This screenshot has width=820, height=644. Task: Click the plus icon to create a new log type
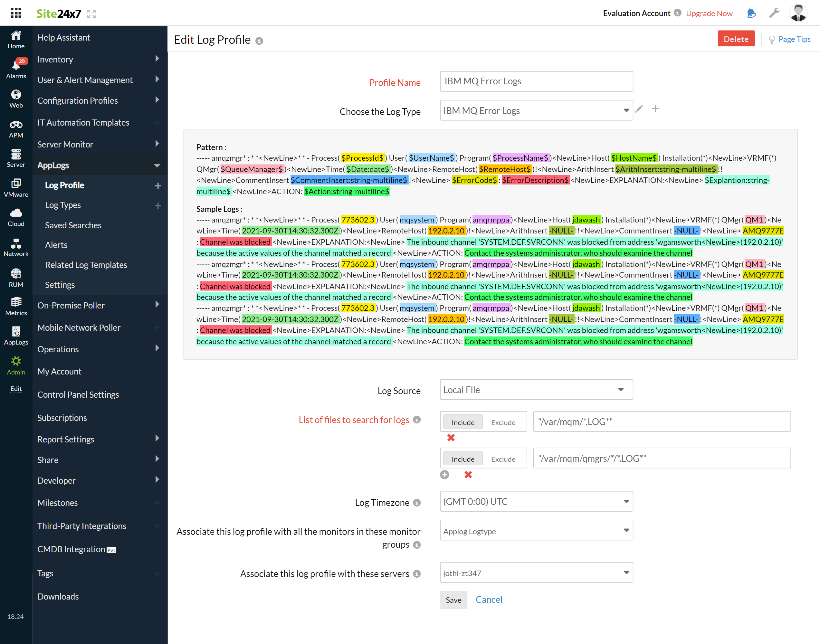coord(655,109)
